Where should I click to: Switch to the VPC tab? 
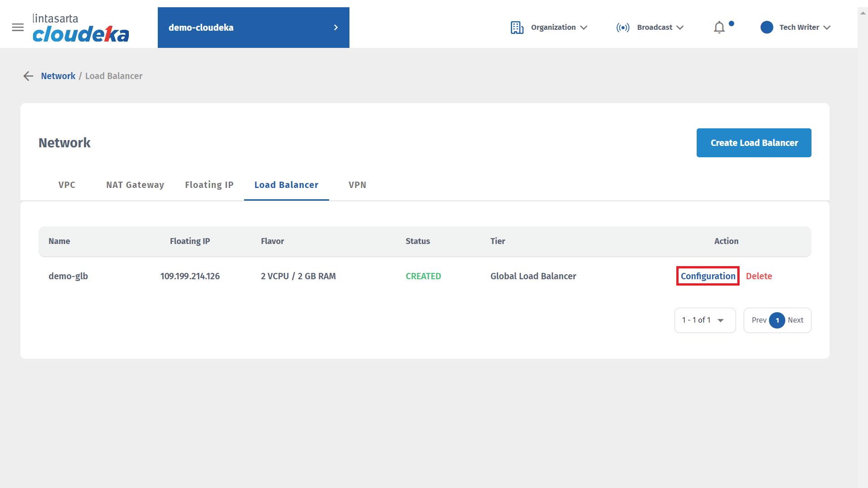pos(67,185)
